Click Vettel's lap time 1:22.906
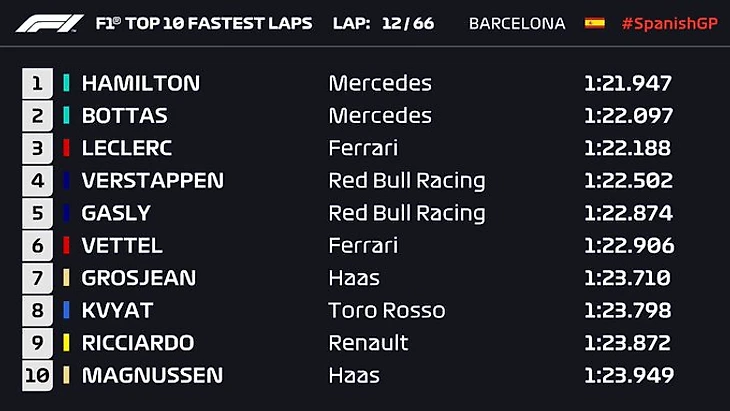 click(x=628, y=246)
